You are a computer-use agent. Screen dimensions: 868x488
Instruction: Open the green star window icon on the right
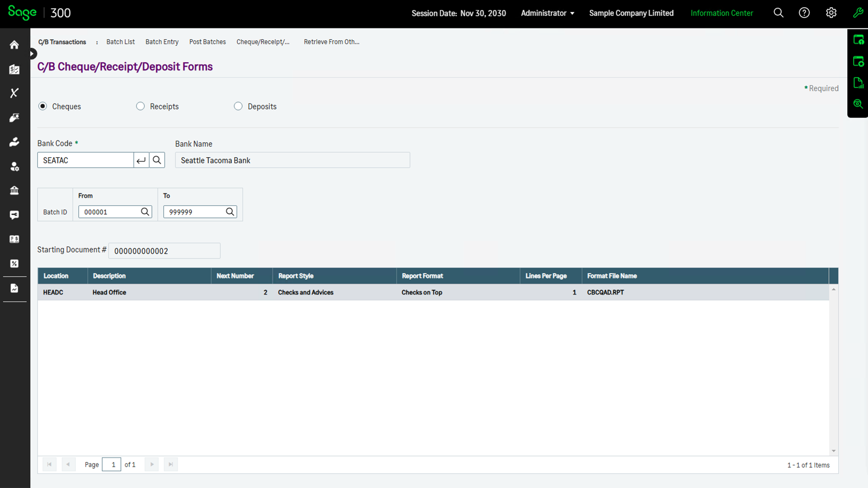tap(858, 61)
